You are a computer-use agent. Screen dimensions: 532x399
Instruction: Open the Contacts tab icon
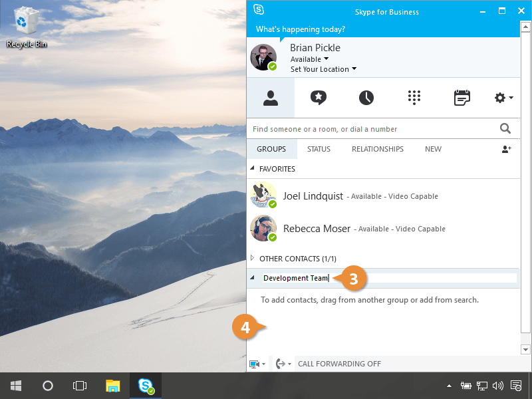coord(271,98)
